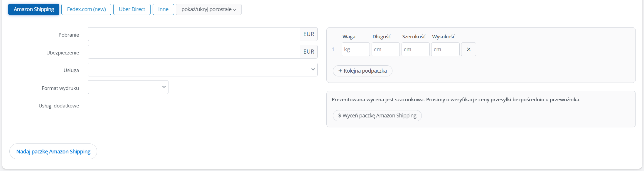Switch to the Inne tab
644x171 pixels.
[163, 9]
